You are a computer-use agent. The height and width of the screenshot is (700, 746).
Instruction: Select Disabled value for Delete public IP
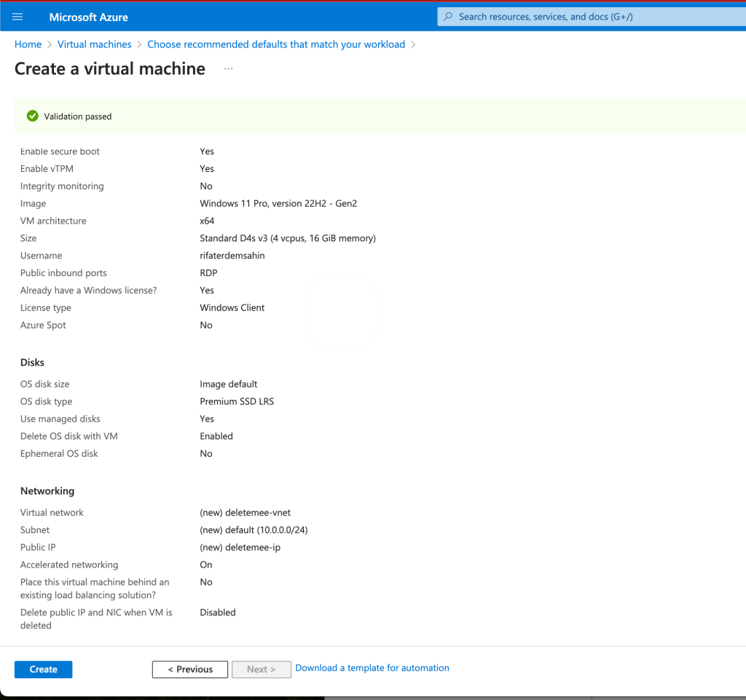point(217,613)
